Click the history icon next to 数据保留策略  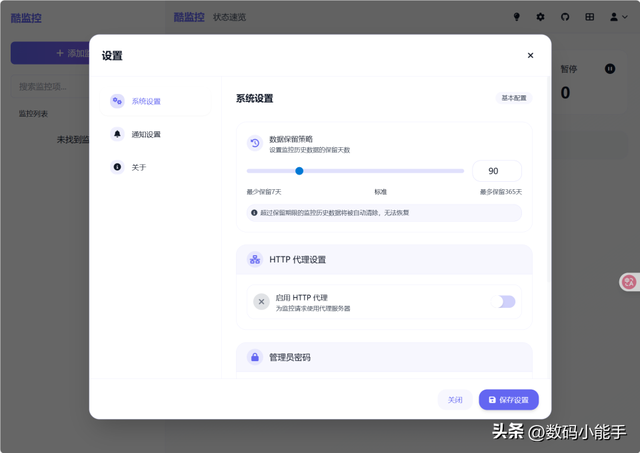(x=255, y=143)
